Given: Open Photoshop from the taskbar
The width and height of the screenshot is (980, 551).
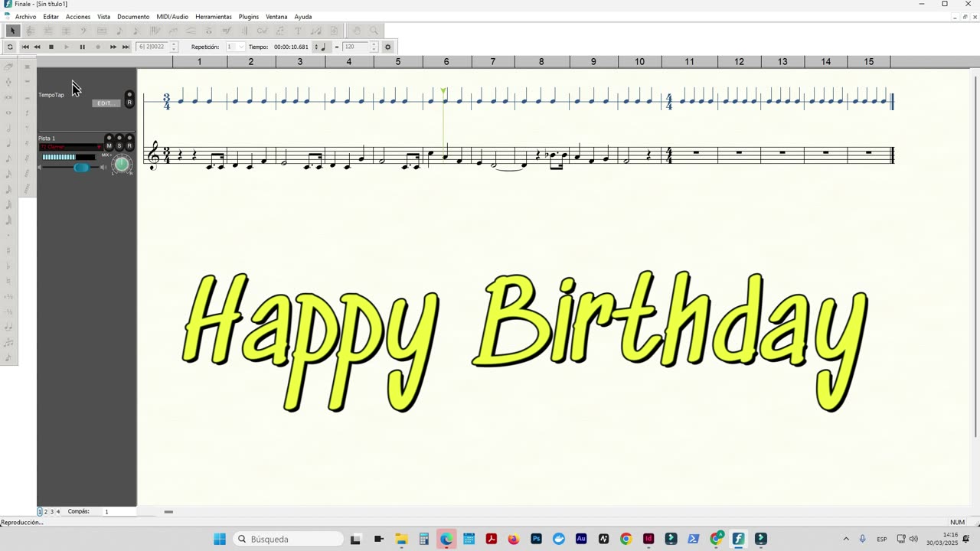Looking at the screenshot, I should [x=536, y=539].
